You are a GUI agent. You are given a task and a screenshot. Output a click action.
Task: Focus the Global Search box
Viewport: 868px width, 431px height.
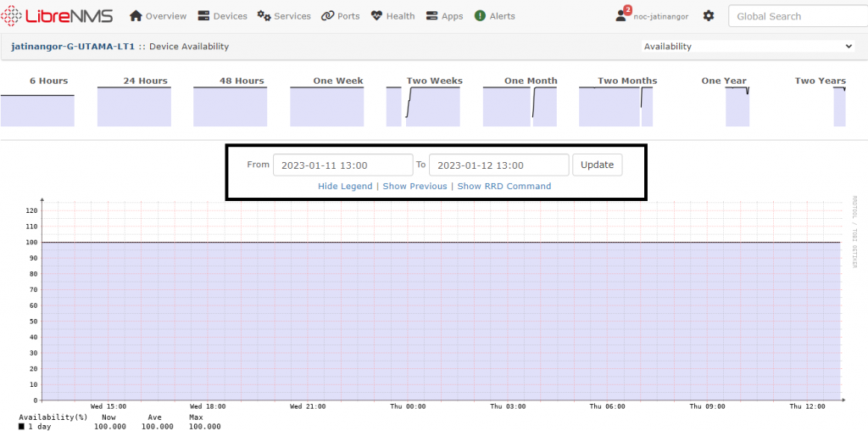[793, 16]
